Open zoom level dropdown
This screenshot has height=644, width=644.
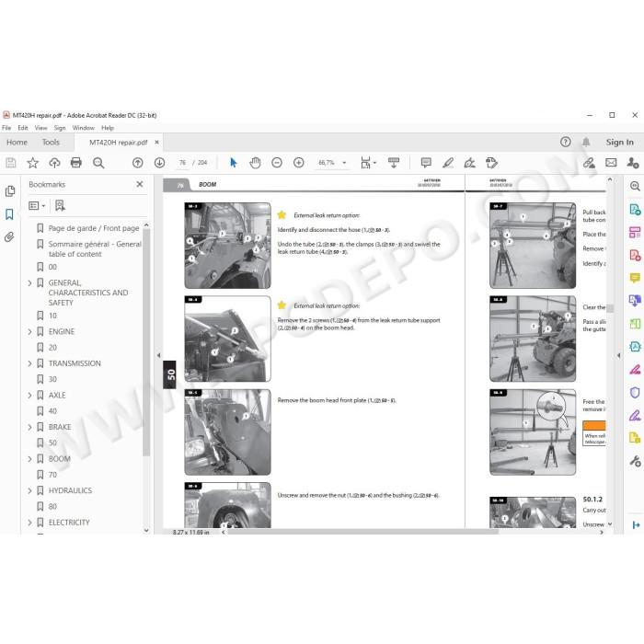tap(344, 163)
